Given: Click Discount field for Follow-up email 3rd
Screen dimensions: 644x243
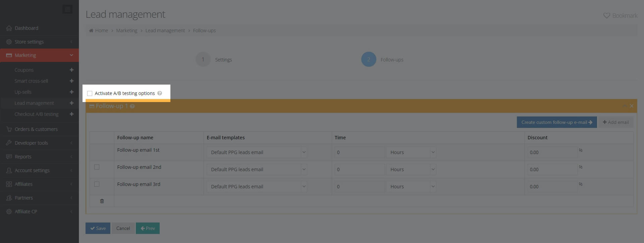Looking at the screenshot, I should coord(552,187).
